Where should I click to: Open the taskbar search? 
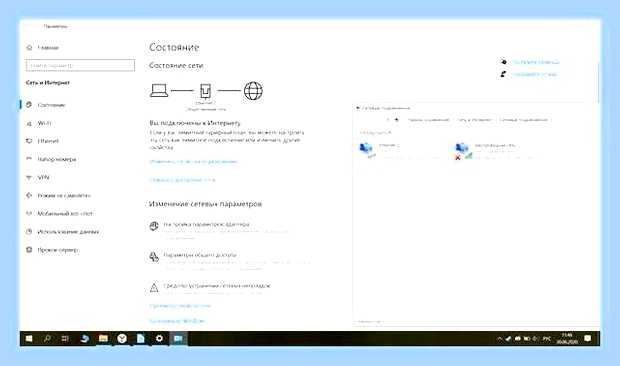47,339
